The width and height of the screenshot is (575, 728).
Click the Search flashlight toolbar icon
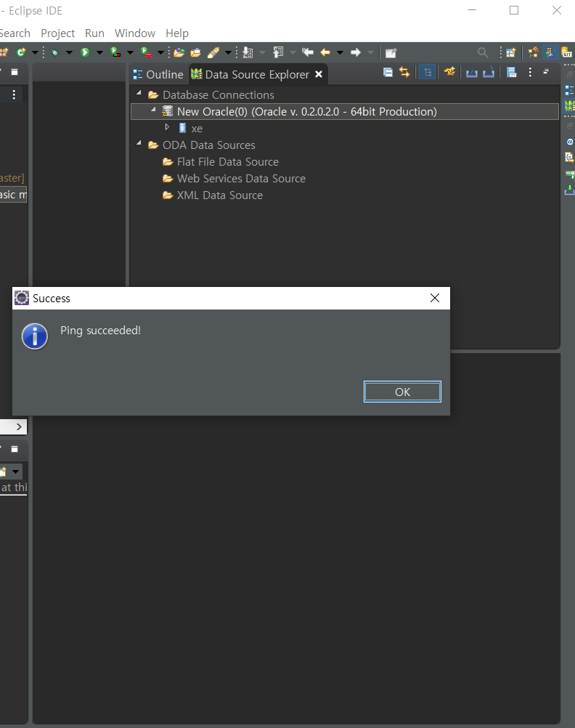(x=213, y=52)
